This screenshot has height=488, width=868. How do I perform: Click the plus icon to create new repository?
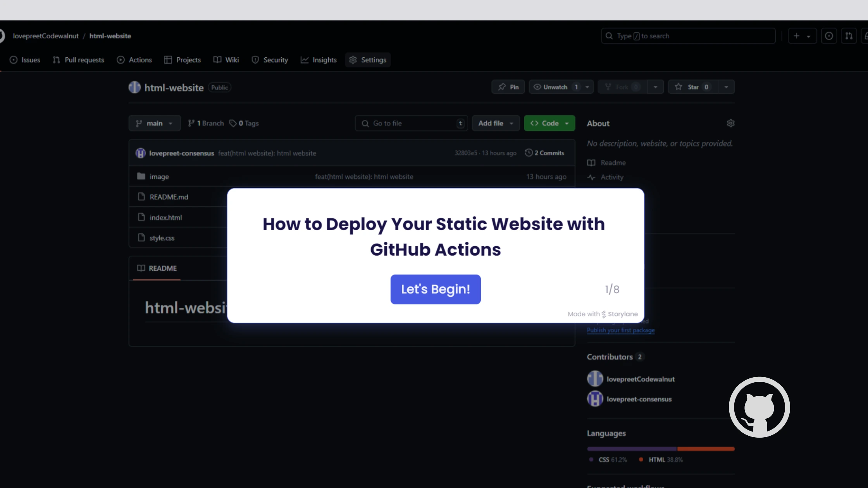(796, 36)
